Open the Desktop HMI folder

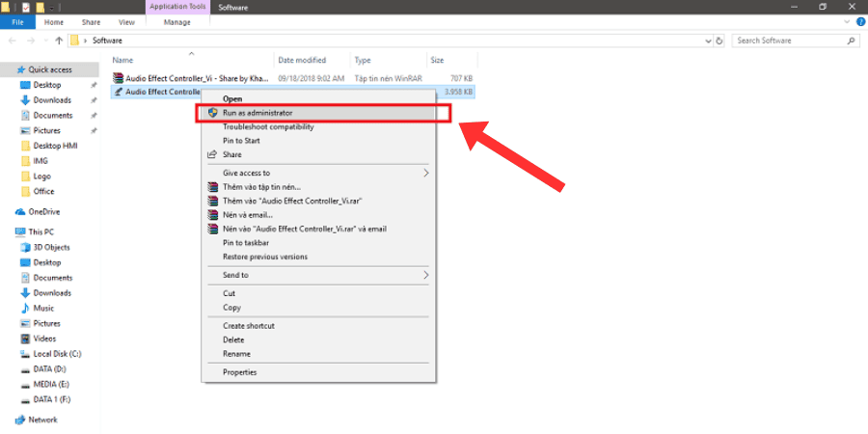55,147
